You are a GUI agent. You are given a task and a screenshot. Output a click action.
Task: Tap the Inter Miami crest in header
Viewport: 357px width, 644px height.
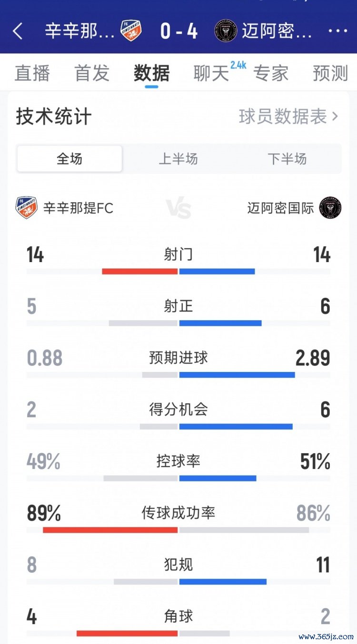coord(226,31)
